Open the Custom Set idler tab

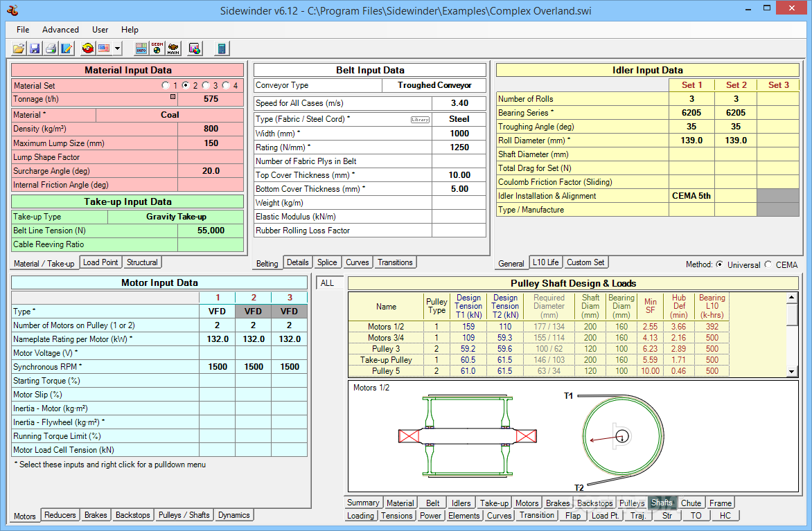(x=585, y=262)
